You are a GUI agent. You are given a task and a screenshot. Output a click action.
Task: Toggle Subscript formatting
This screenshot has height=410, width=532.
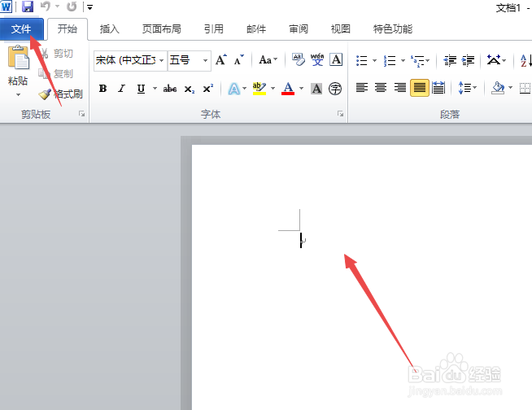tap(189, 89)
